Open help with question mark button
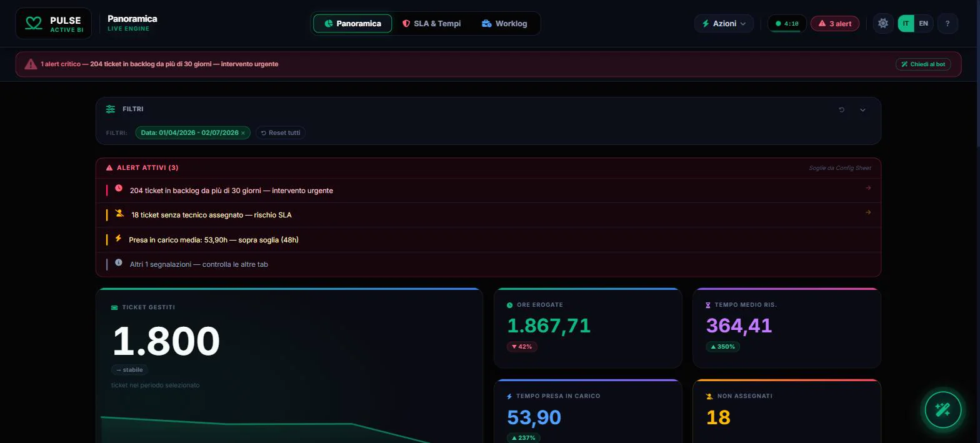The height and width of the screenshot is (443, 980). point(947,24)
